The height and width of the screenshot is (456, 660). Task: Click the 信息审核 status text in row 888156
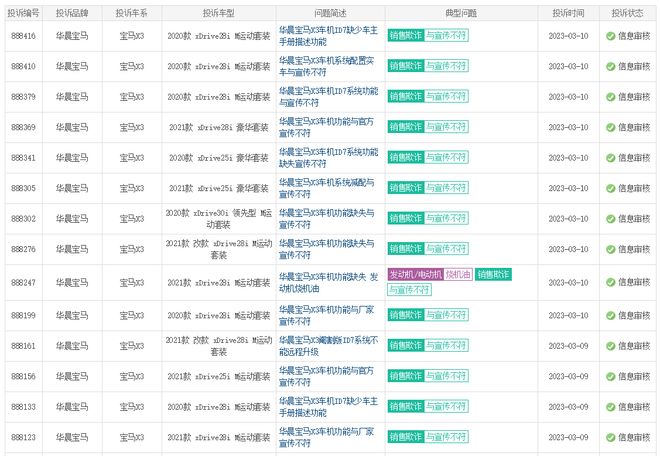tap(634, 376)
